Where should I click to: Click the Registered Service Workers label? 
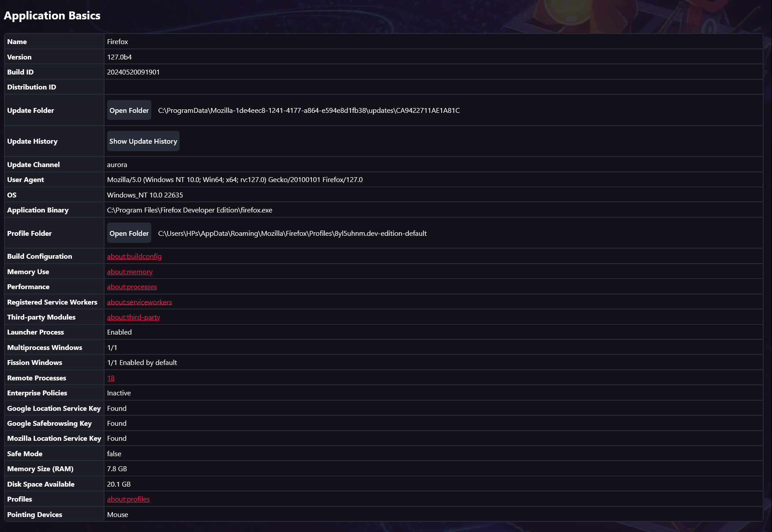[x=52, y=302]
